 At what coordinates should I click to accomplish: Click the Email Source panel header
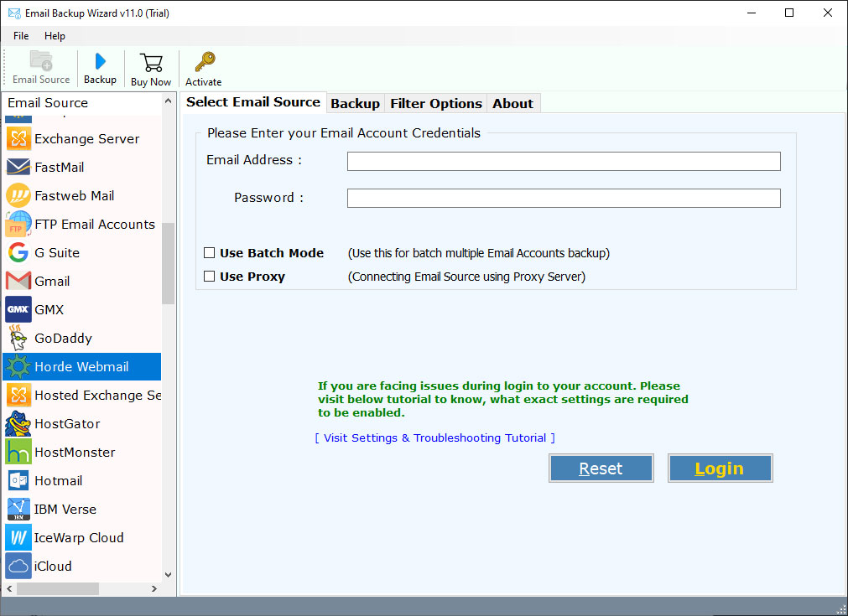[x=81, y=102]
